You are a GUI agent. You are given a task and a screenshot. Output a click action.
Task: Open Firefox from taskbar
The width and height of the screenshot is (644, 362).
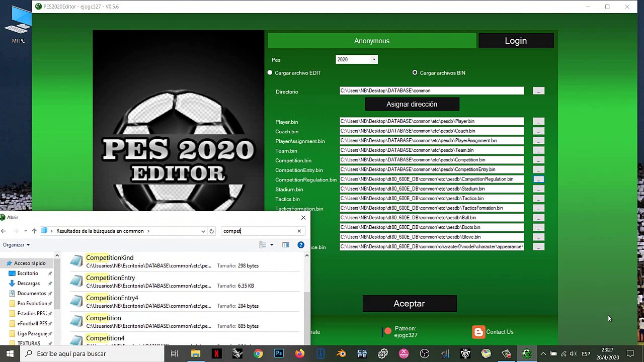coord(300,353)
